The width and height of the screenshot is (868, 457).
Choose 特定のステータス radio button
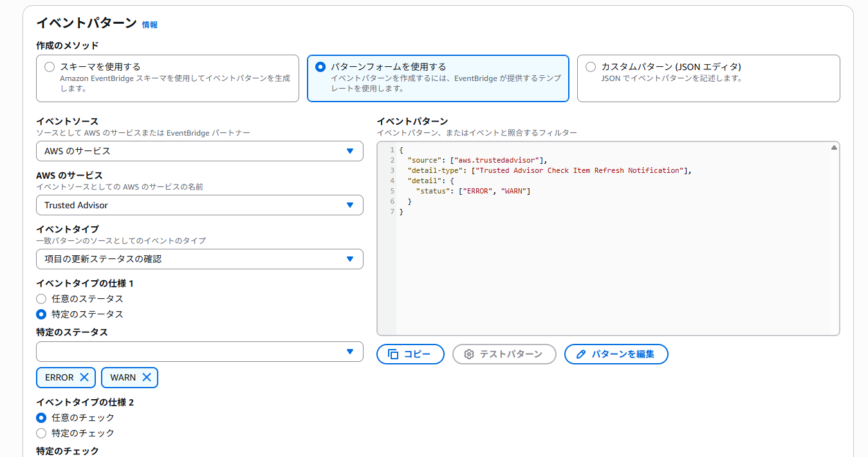[41, 314]
